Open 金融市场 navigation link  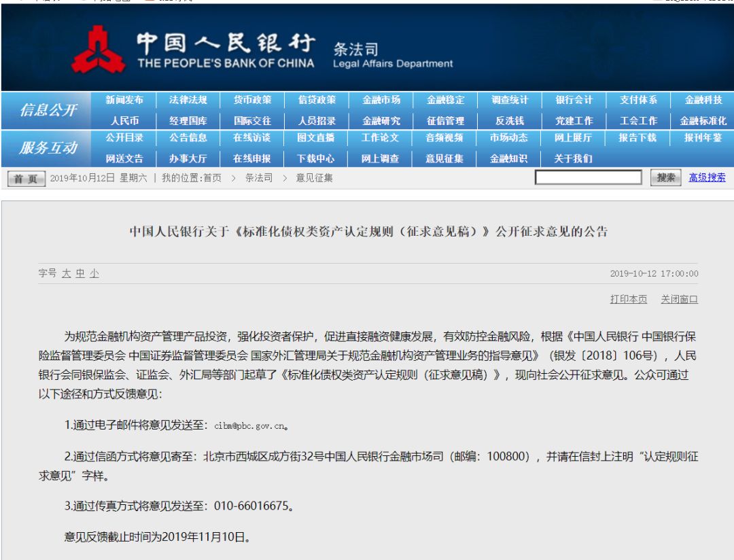pyautogui.click(x=381, y=100)
